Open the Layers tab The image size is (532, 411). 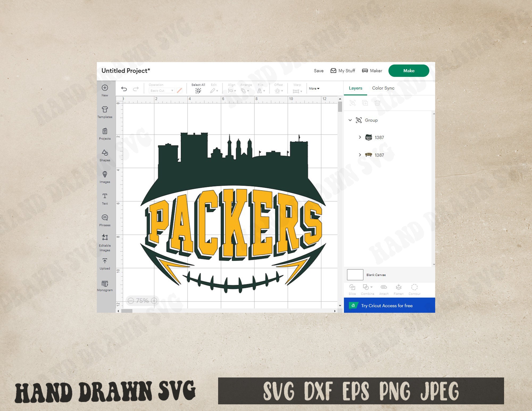coord(355,88)
